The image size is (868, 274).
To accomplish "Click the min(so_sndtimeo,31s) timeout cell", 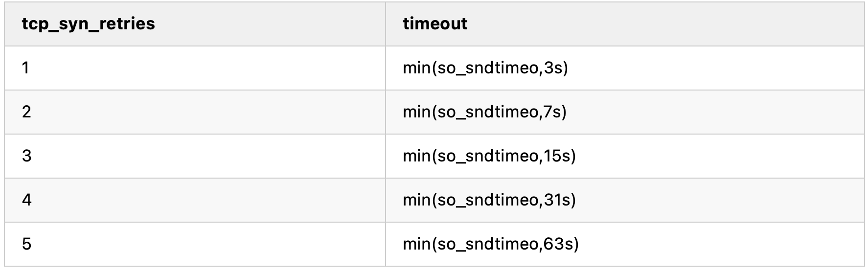I will 625,200.
